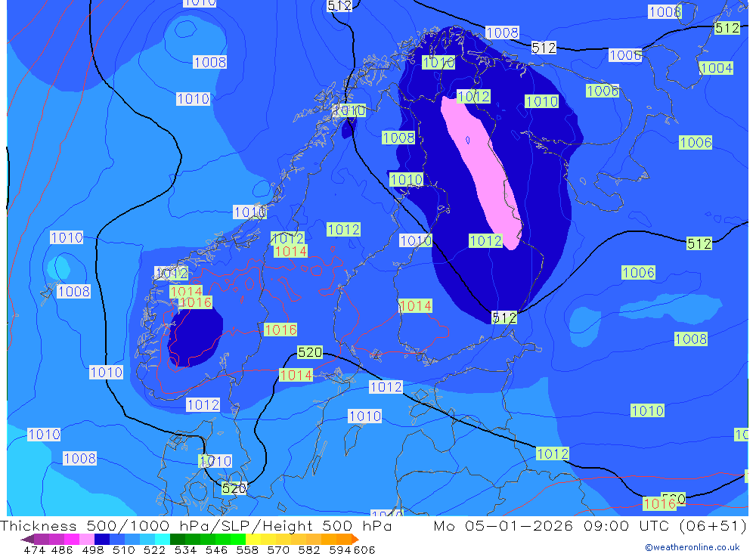Screen dimensions: 756x554
Task: Click the 570 legend value
Action: 278,549
